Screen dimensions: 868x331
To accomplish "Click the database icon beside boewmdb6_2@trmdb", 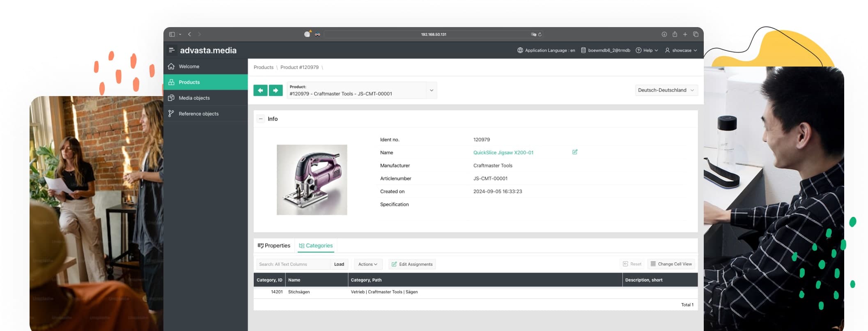I will coord(583,51).
